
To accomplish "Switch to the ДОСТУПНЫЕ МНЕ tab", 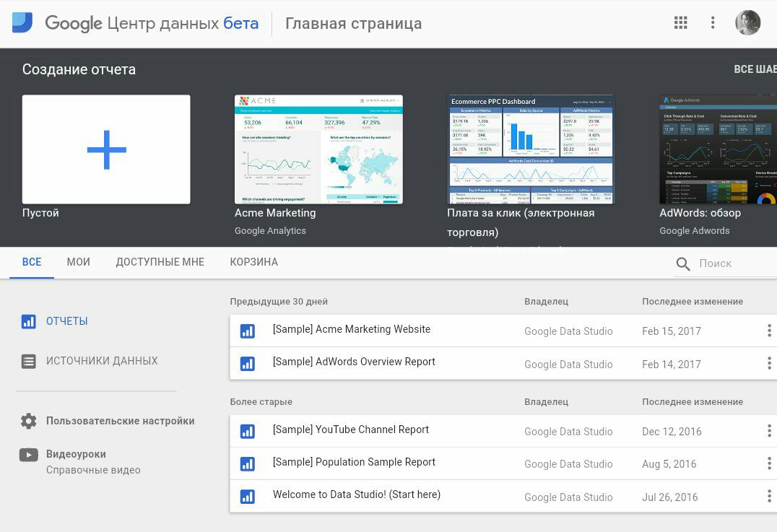I will 160,262.
